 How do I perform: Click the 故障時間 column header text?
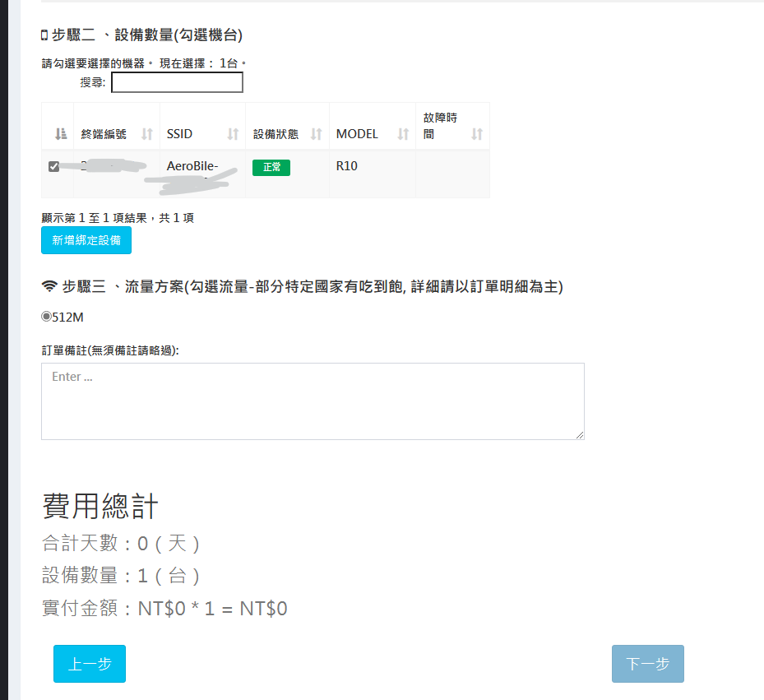(x=440, y=126)
